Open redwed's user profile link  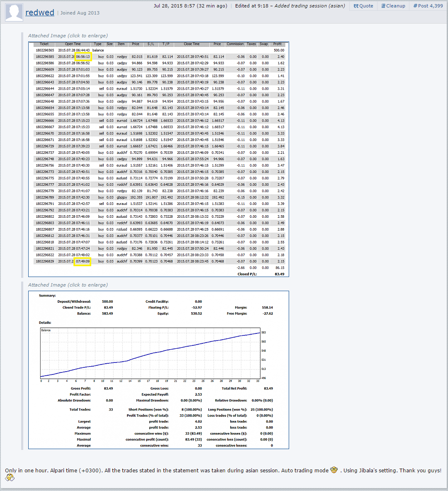point(40,12)
